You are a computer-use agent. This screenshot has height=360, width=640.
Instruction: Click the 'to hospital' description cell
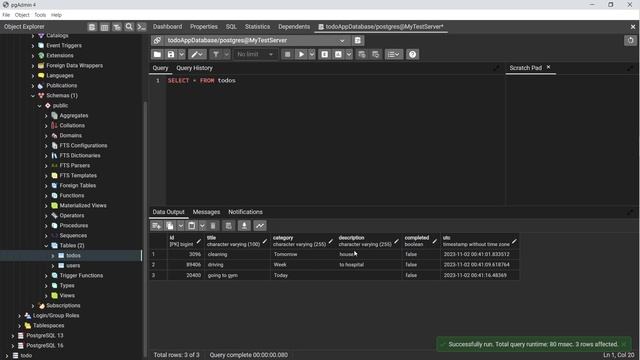[369, 265]
